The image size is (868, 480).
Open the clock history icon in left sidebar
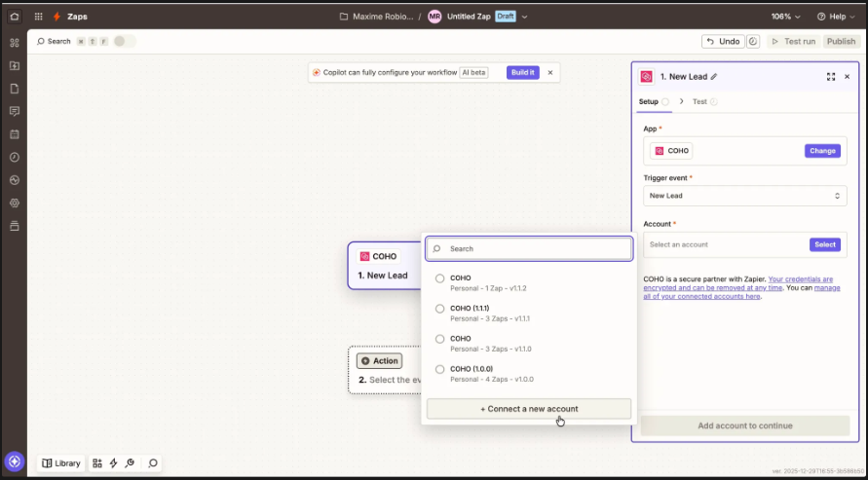[15, 157]
